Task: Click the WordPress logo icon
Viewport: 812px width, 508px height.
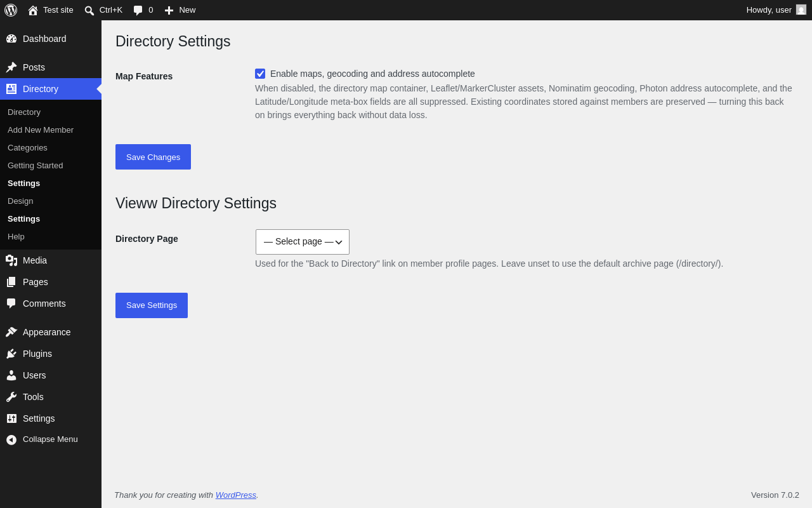Action: [11, 10]
